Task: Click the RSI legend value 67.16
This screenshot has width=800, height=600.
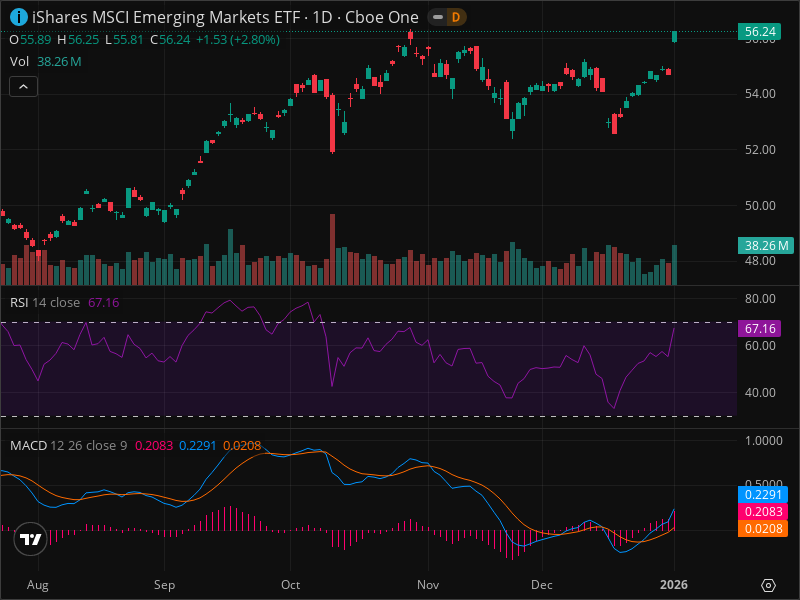Action: click(x=104, y=303)
